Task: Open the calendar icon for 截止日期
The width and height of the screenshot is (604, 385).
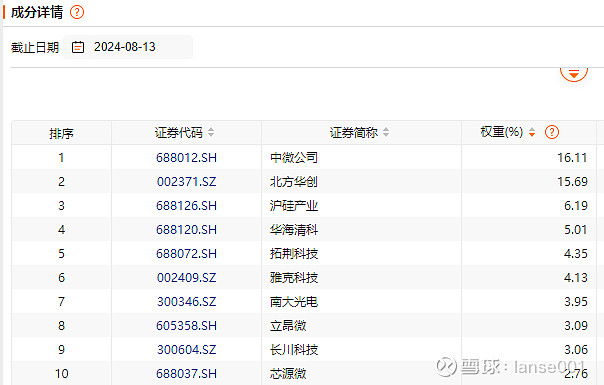Action: (78, 47)
